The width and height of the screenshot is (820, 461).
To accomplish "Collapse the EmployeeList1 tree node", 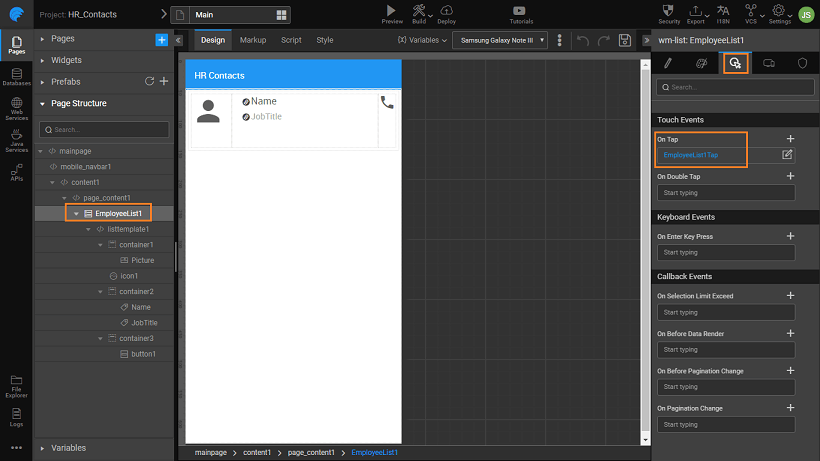I will pyautogui.click(x=76, y=213).
